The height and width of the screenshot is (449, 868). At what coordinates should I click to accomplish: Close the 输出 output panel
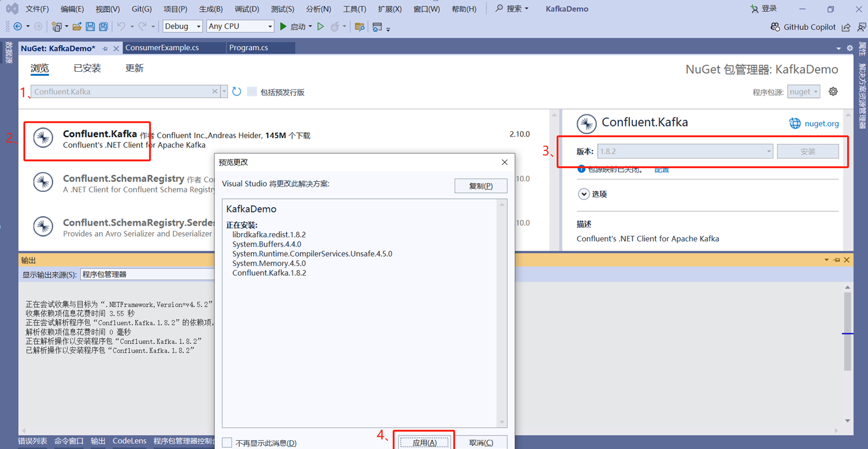[x=846, y=260]
